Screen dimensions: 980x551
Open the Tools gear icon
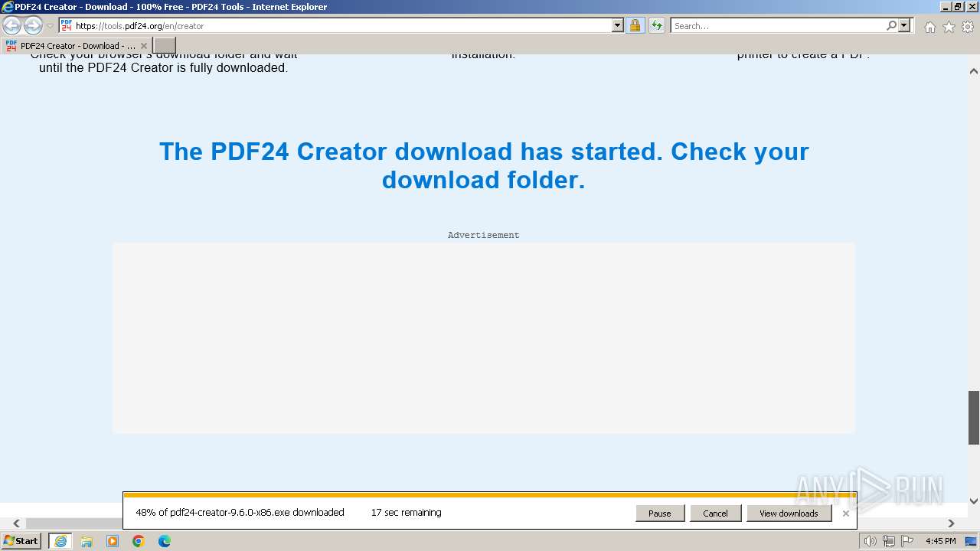(968, 27)
